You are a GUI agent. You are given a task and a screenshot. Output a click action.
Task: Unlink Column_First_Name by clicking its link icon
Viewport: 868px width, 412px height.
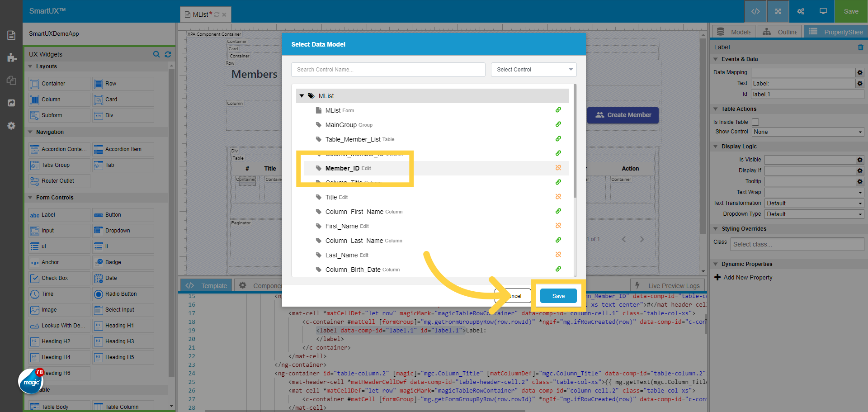(x=558, y=211)
